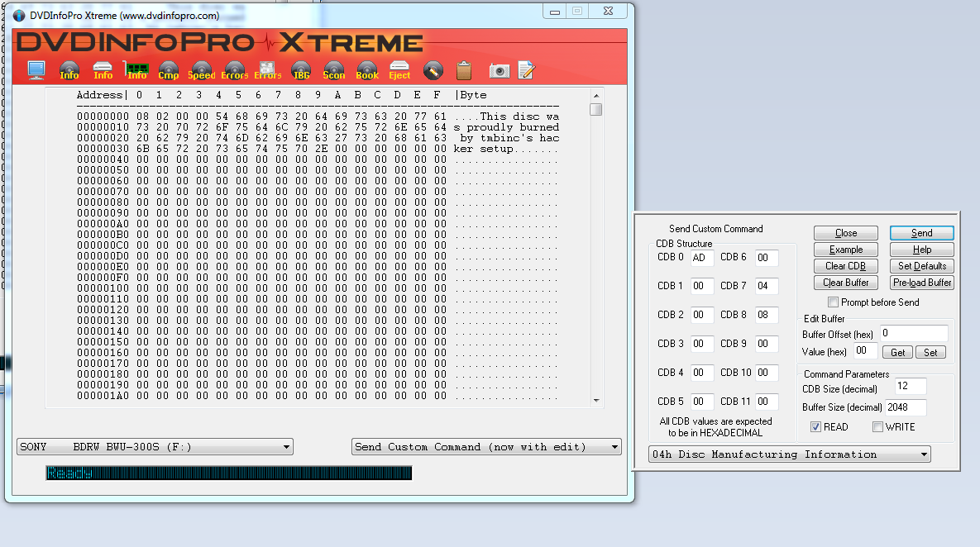Click the Scan disc icon

pyautogui.click(x=334, y=71)
